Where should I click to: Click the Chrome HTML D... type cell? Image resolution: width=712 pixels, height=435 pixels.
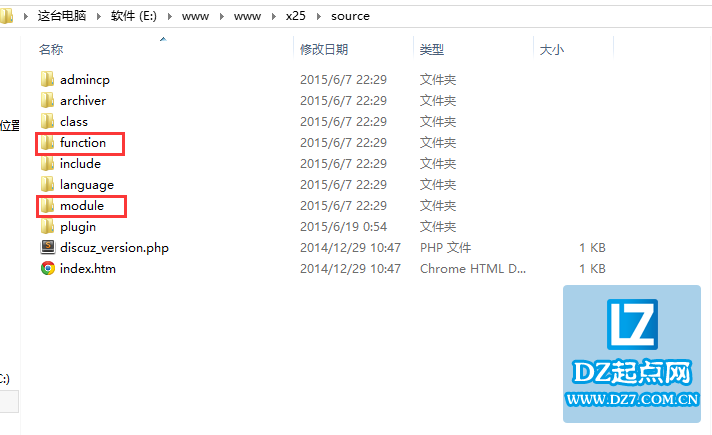pyautogui.click(x=473, y=269)
